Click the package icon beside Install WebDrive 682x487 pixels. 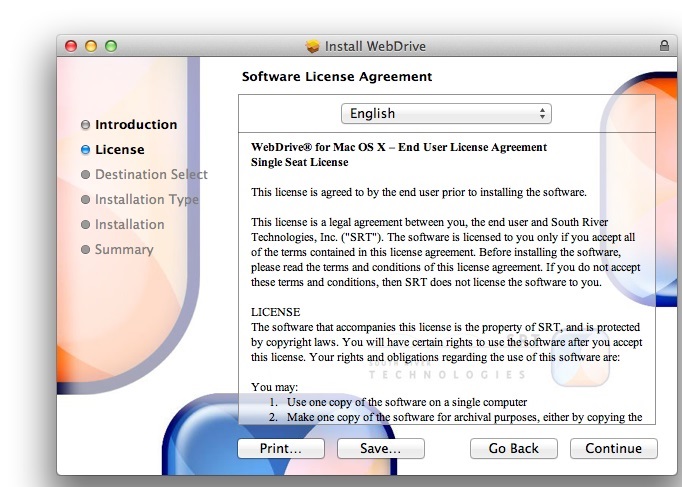(x=312, y=46)
